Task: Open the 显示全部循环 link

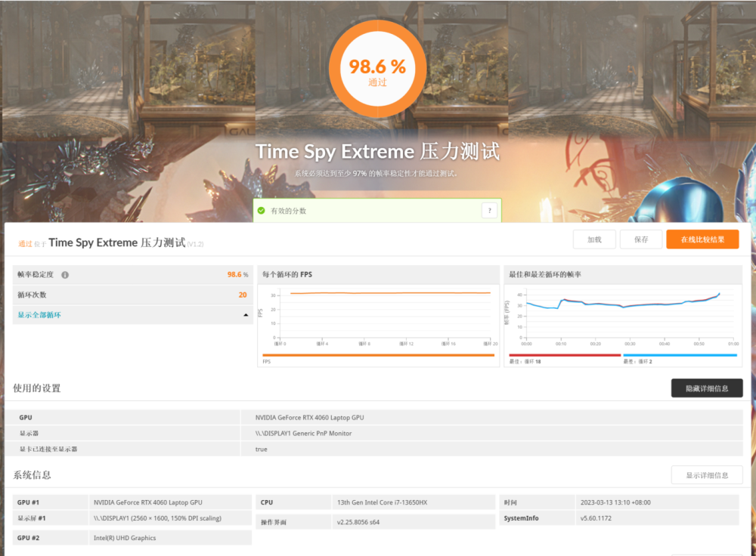Action: coord(39,315)
